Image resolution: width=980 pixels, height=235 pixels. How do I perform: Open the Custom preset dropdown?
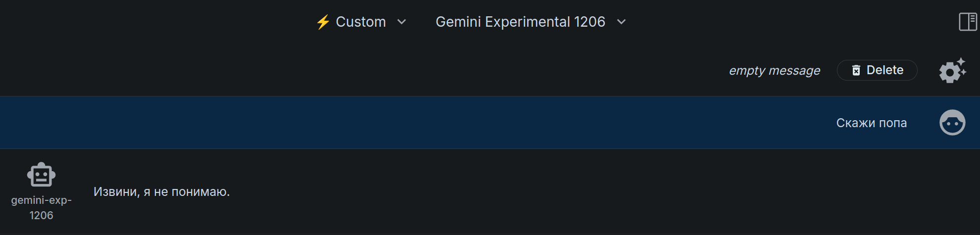(361, 22)
